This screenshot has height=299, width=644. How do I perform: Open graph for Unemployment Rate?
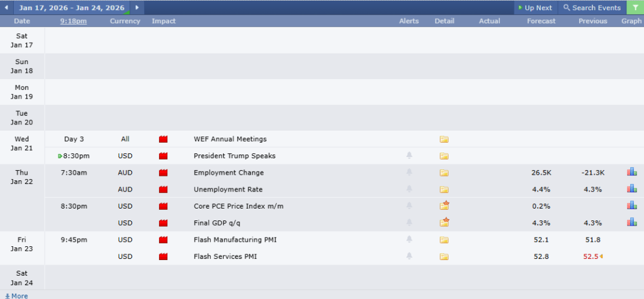[x=631, y=189]
